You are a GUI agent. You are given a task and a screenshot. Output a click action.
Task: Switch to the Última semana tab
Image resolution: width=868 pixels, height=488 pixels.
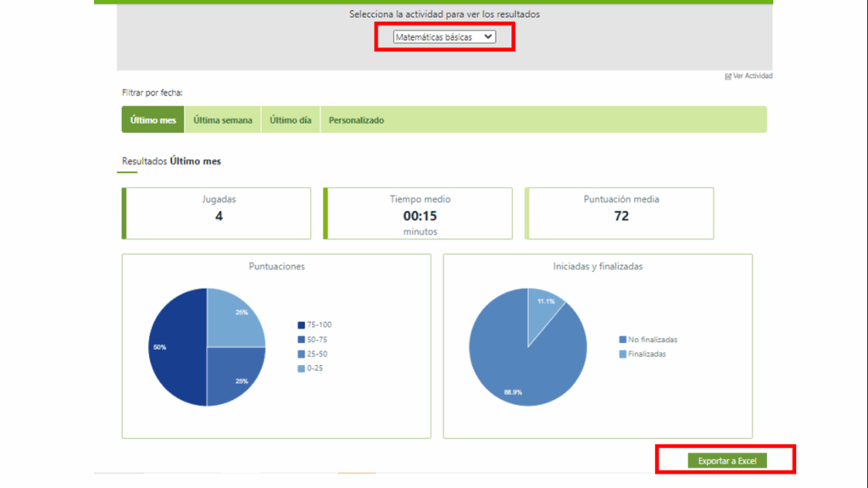tap(223, 120)
